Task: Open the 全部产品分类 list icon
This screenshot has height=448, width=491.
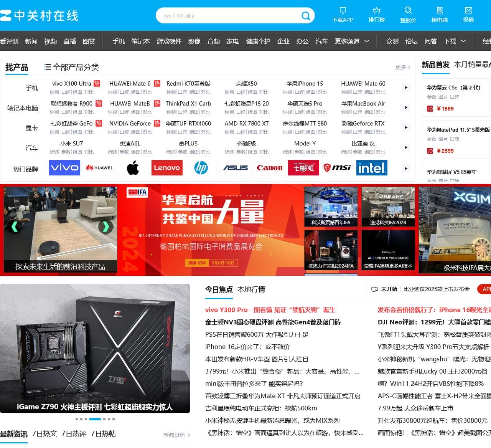Action: tap(47, 67)
